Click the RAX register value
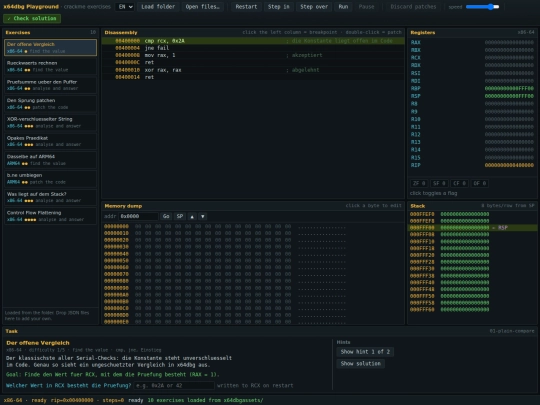540x405 pixels. point(509,42)
